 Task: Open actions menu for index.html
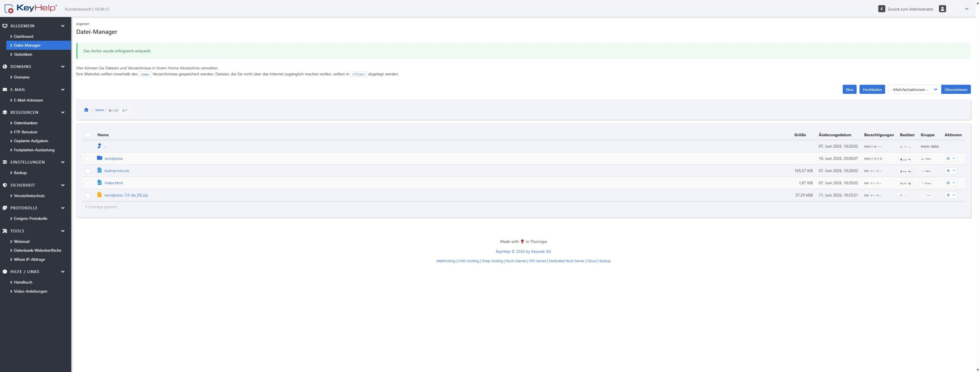coord(951,183)
